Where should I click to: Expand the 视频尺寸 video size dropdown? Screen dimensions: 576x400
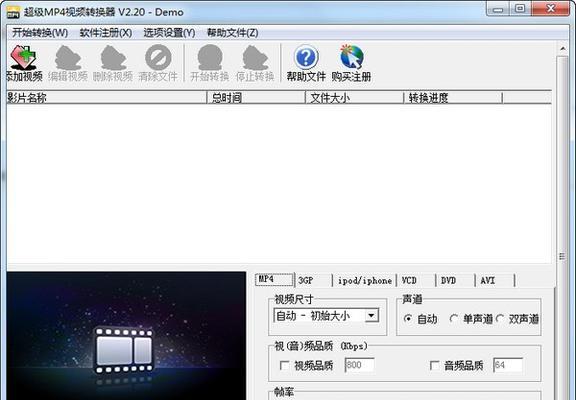pos(371,316)
